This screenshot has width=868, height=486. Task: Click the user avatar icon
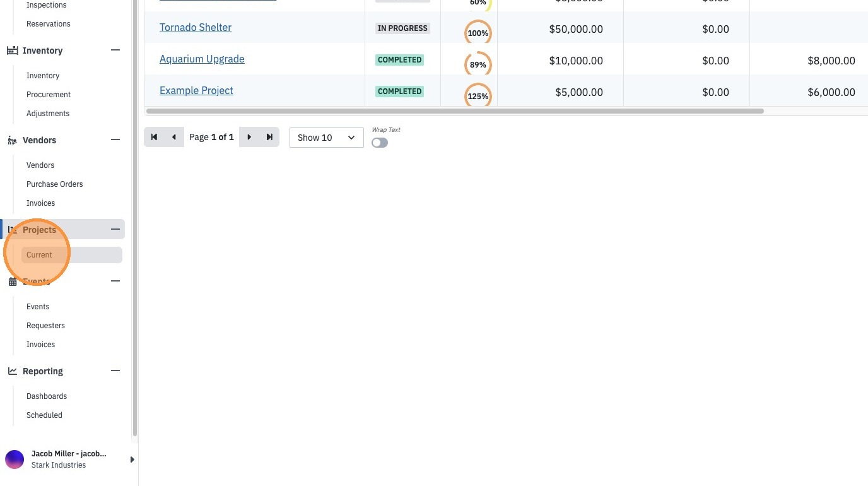(15, 459)
